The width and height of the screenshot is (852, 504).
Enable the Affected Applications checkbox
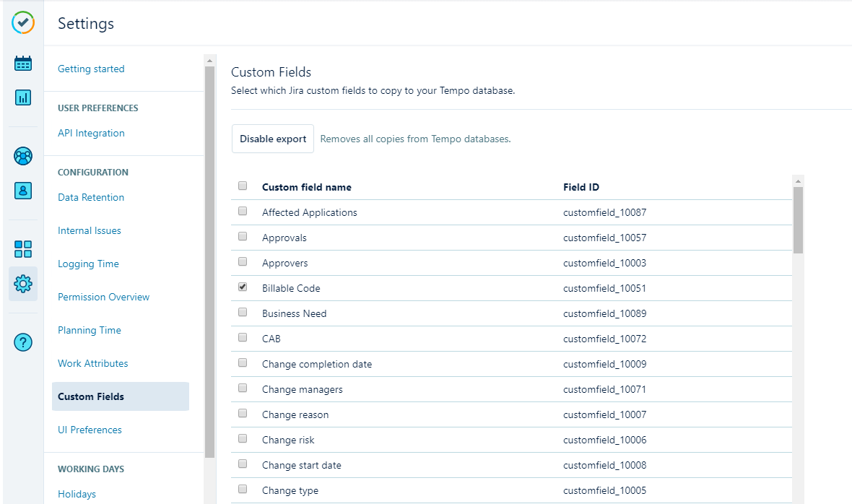pyautogui.click(x=243, y=212)
